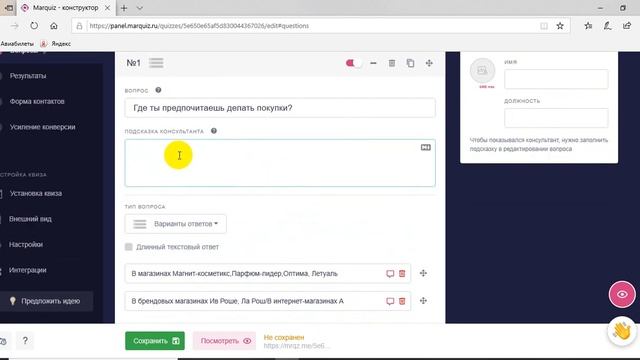Delete question №1 with trash icon
Image resolution: width=640 pixels, height=360 pixels.
pos(392,63)
